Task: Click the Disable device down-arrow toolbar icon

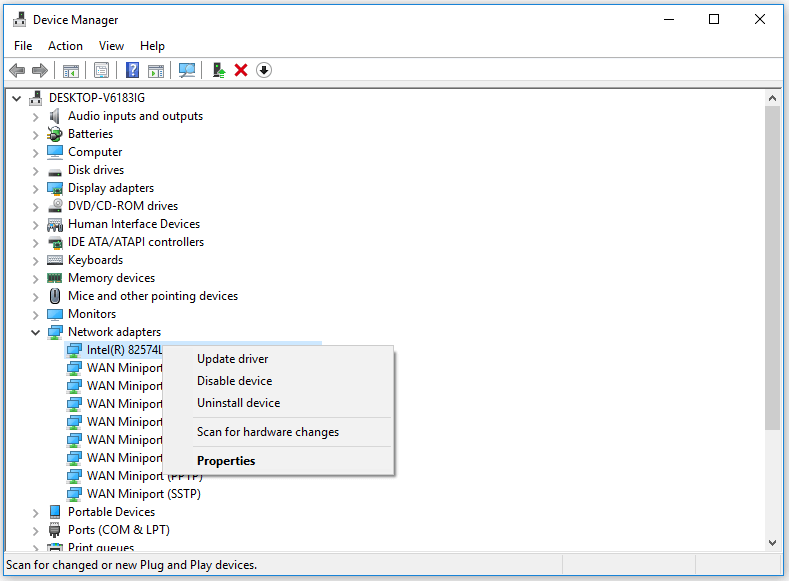Action: coord(264,70)
